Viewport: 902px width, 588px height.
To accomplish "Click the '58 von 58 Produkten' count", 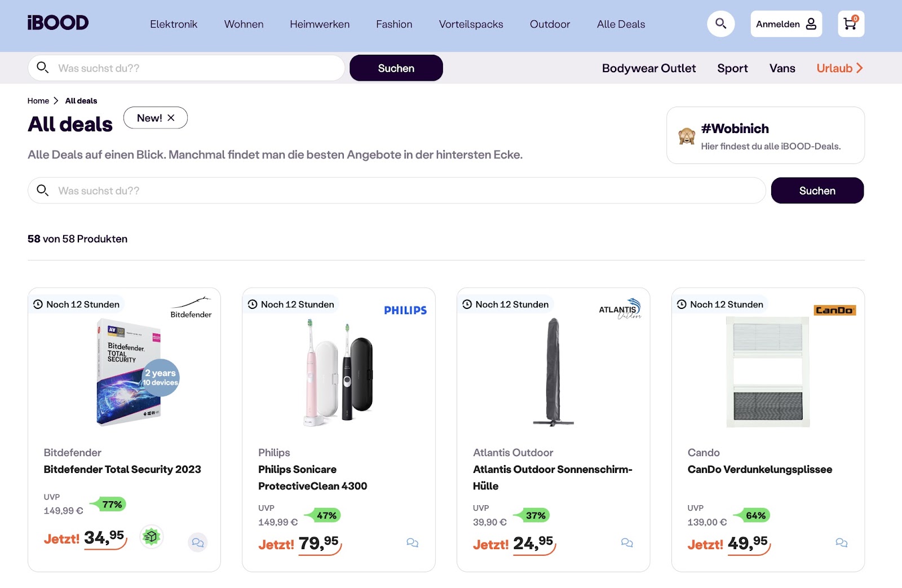I will tap(77, 239).
